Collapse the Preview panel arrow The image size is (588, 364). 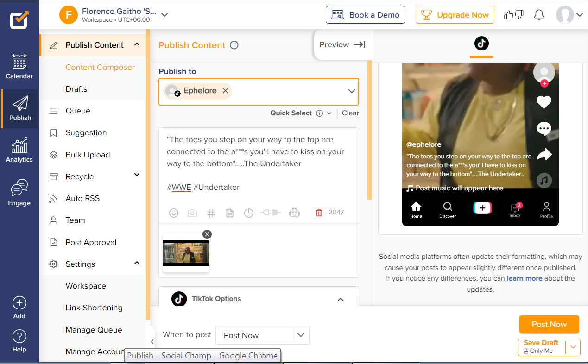tap(359, 44)
